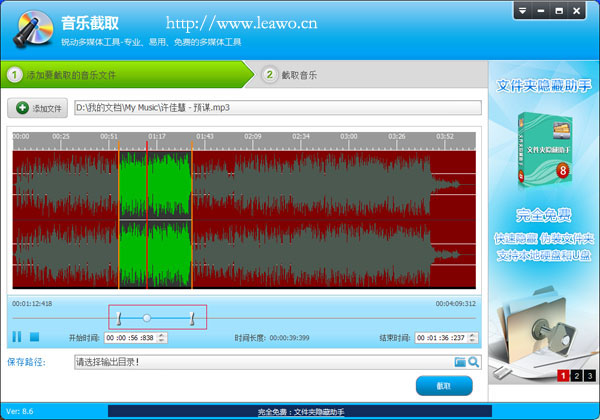Click the right selection range handle
Viewport: 600px width, 420px height.
191,318
